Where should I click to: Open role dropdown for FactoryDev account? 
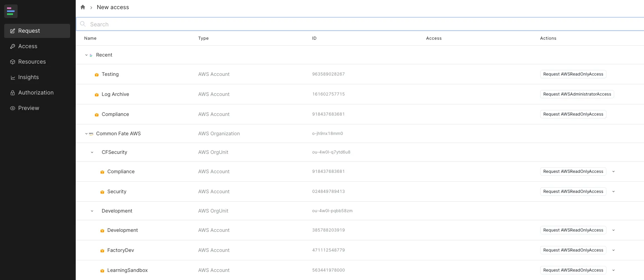(x=613, y=250)
